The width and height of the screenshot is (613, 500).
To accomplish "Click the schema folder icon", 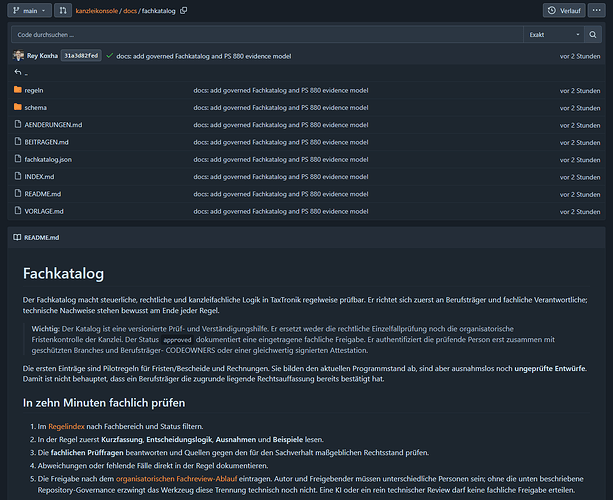I will click(18, 107).
